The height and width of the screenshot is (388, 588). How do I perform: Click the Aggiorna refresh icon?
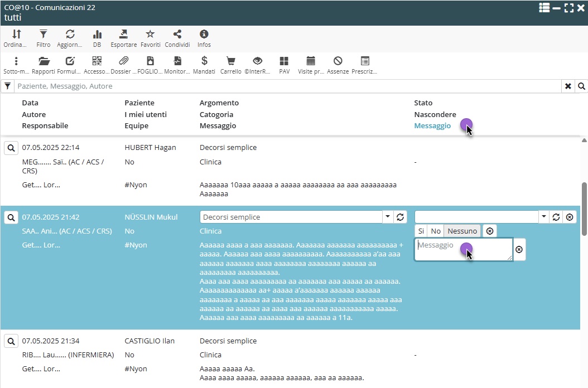(x=70, y=35)
